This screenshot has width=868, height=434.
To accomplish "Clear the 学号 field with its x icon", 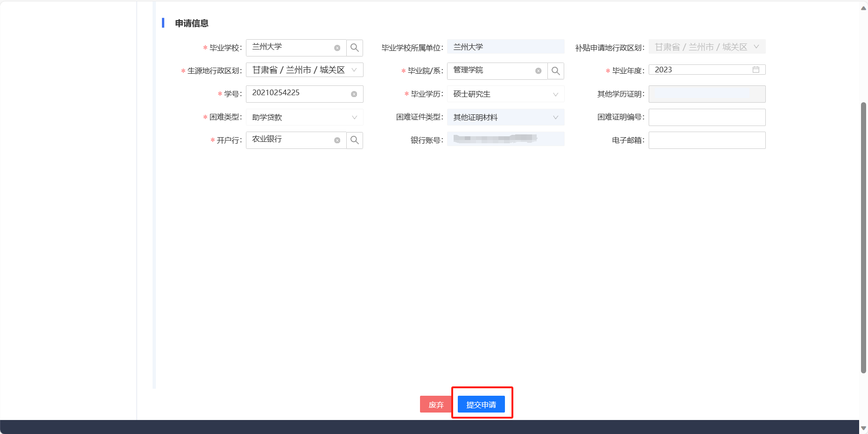I will (x=354, y=94).
